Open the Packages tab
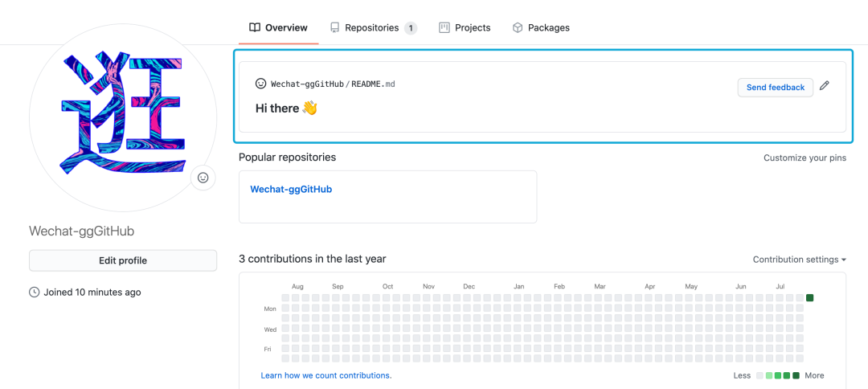The image size is (868, 389). pos(549,27)
